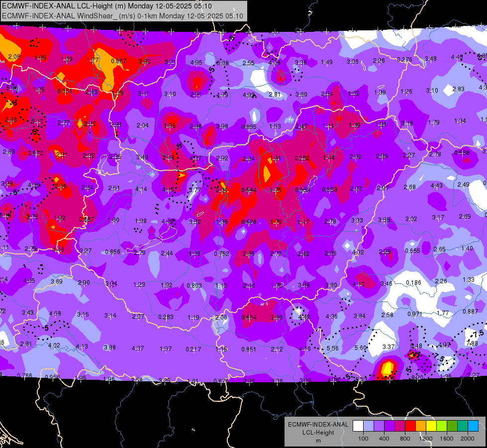
Task: Click the map value 0.361
Action: 65,91
